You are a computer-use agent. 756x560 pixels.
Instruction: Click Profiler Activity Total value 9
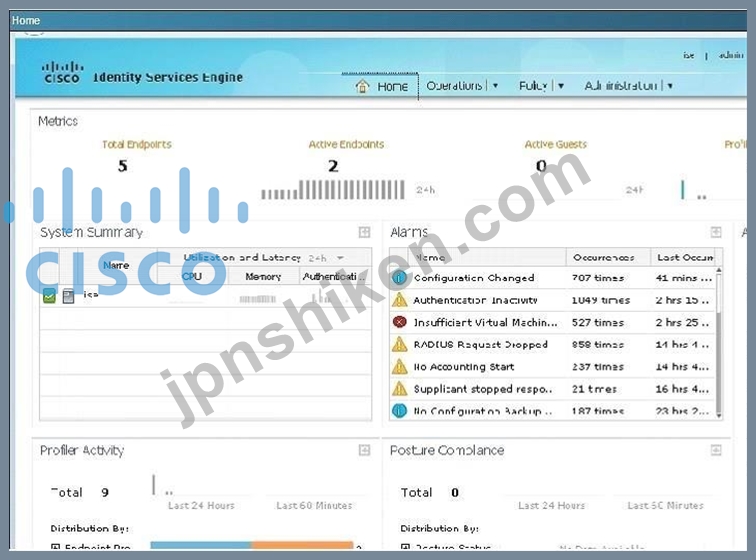pyautogui.click(x=105, y=492)
